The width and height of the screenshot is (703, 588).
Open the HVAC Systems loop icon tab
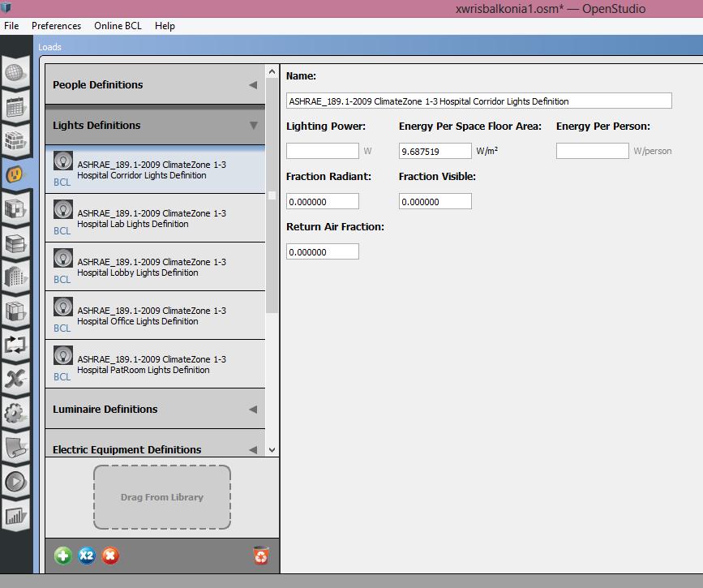[16, 345]
